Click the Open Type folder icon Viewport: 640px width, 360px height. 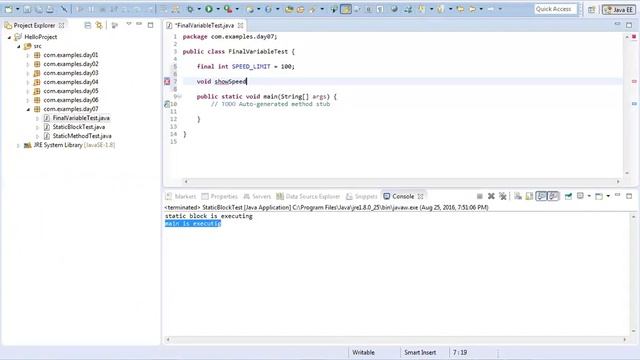click(289, 9)
